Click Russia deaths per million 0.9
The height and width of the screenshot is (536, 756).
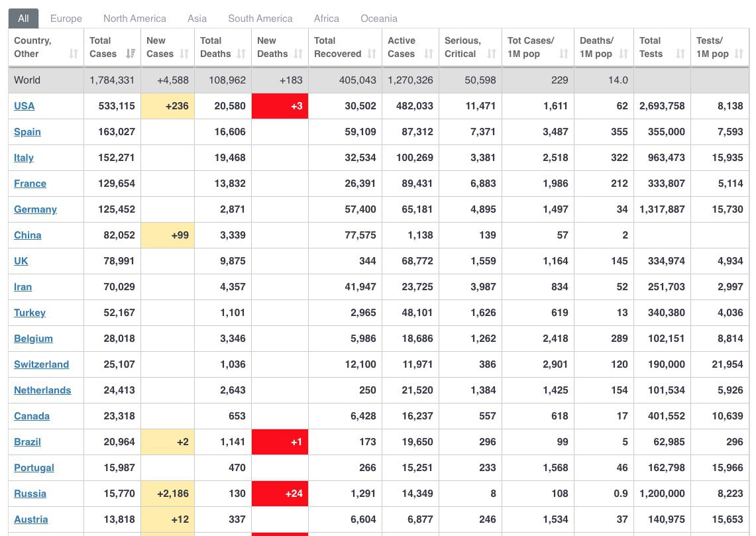621,494
